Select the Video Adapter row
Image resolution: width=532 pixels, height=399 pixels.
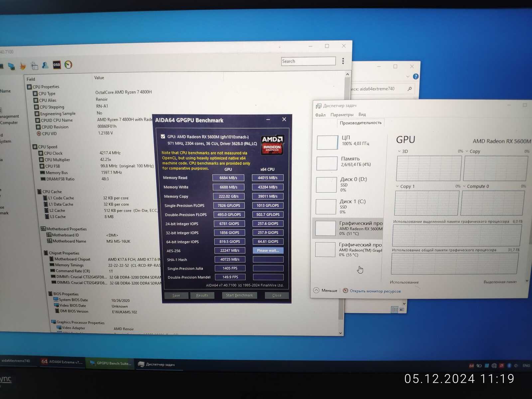pos(95,328)
